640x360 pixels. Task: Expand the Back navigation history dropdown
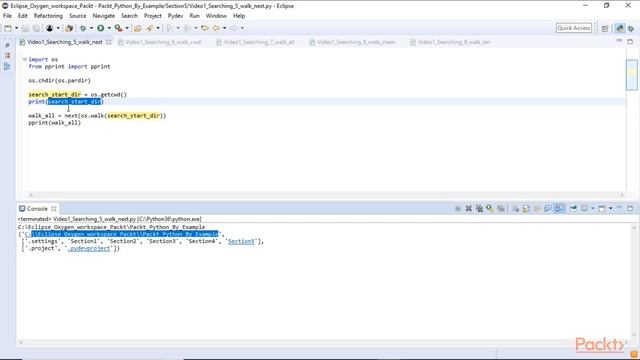coord(224,28)
